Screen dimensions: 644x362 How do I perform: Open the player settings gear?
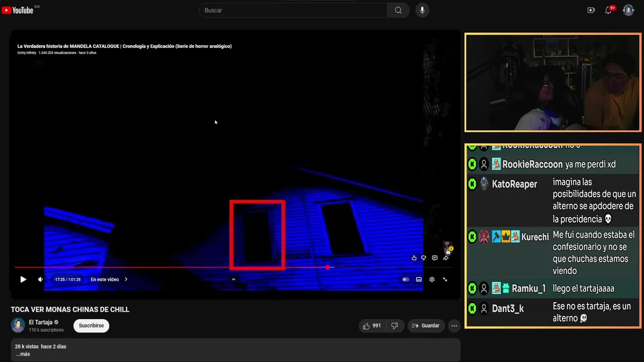pyautogui.click(x=432, y=280)
